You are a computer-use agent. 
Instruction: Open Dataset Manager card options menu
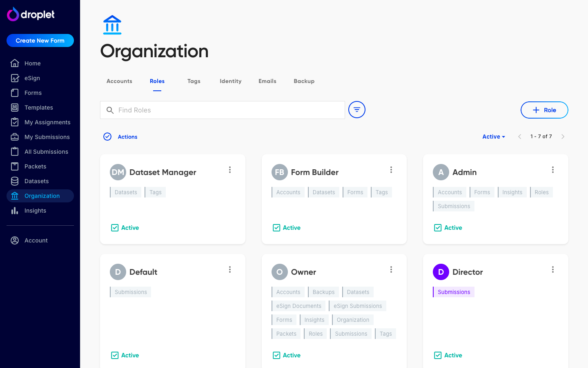tap(230, 170)
